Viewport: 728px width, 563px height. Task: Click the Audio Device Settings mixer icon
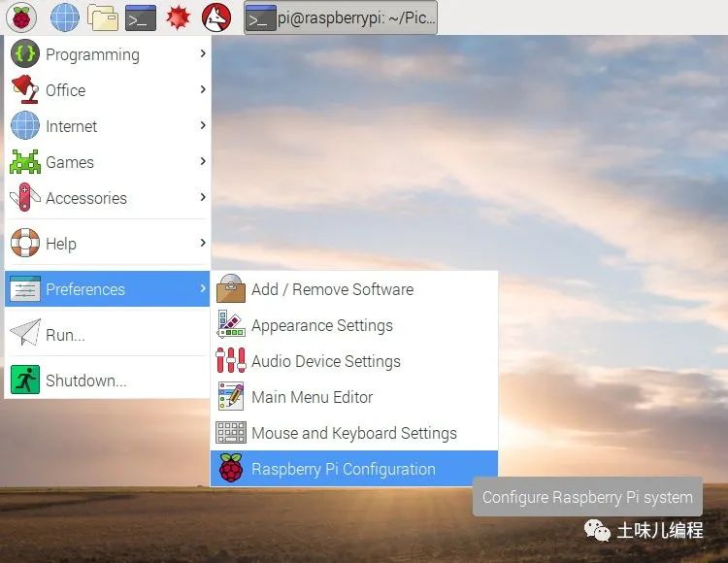click(x=231, y=360)
